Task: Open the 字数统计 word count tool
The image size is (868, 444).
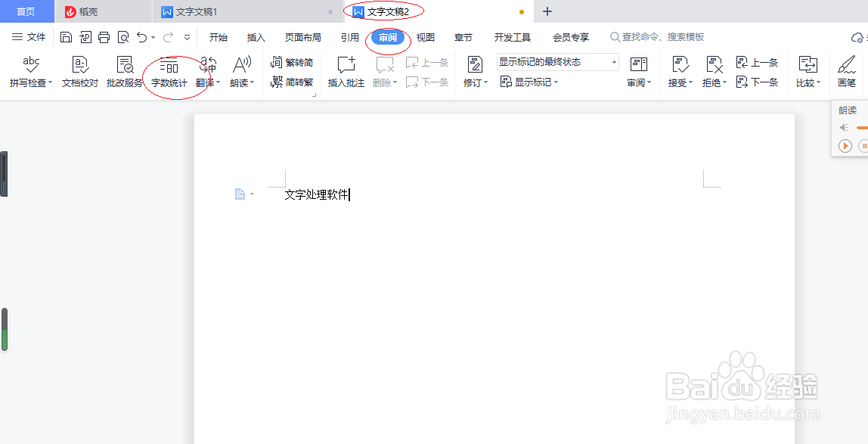Action: point(168,72)
